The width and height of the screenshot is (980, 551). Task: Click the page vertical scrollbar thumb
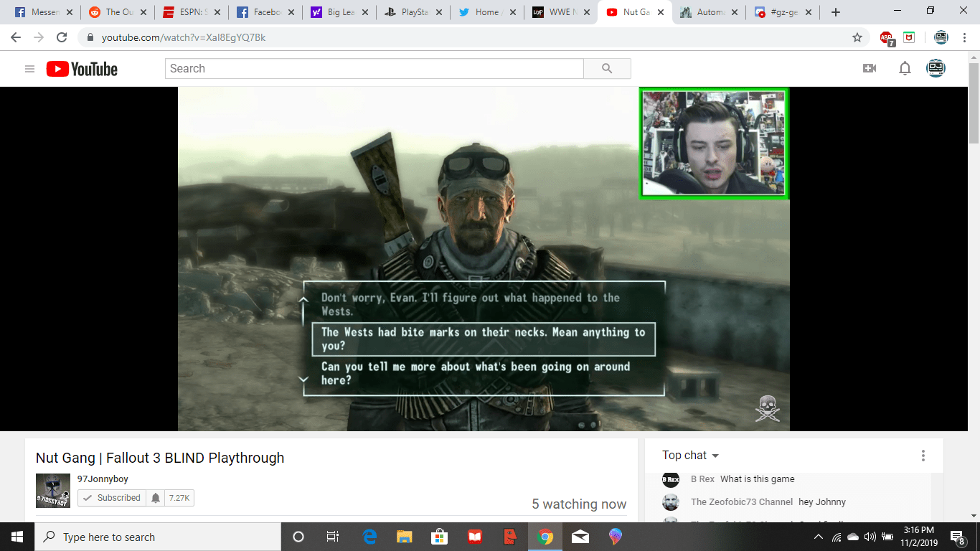pyautogui.click(x=974, y=103)
